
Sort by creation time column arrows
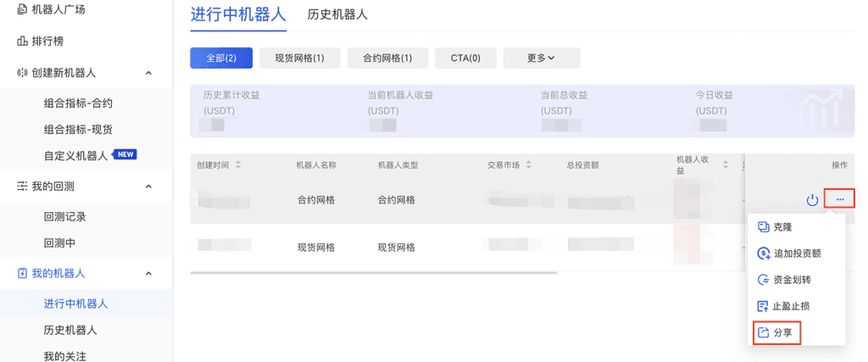238,164
